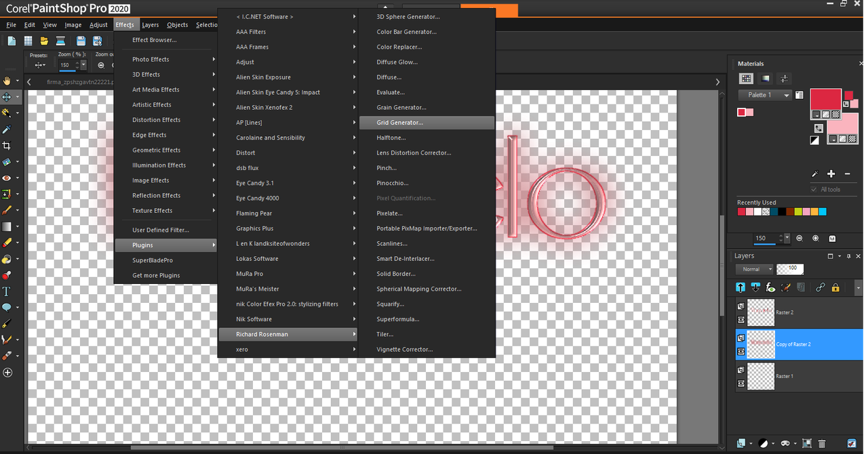This screenshot has height=454, width=868.
Task: Select the Crop tool
Action: pyautogui.click(x=7, y=146)
